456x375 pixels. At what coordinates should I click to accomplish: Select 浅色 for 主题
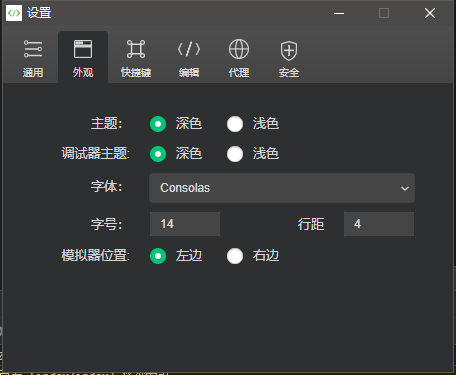(x=235, y=124)
